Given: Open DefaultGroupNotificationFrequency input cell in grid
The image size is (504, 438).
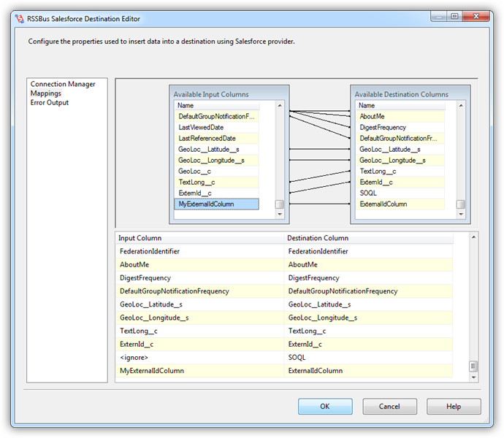Looking at the screenshot, I should (200, 291).
